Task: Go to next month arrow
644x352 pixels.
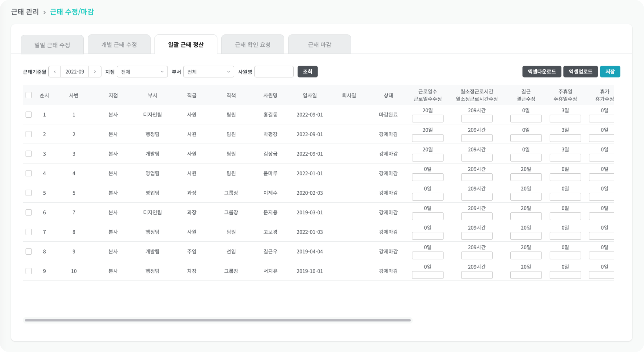Action: pyautogui.click(x=95, y=72)
